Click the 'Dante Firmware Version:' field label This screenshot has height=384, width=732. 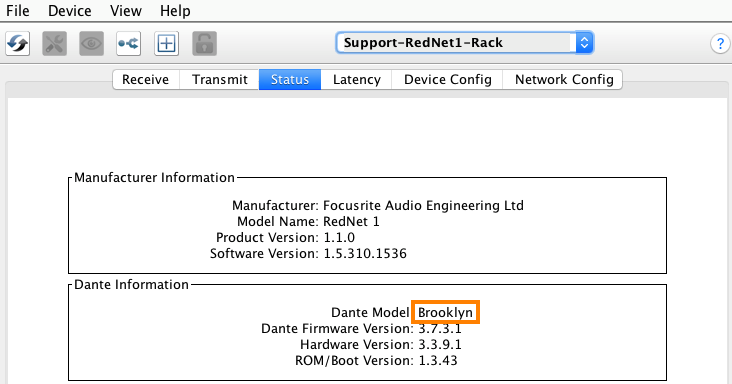pos(337,328)
